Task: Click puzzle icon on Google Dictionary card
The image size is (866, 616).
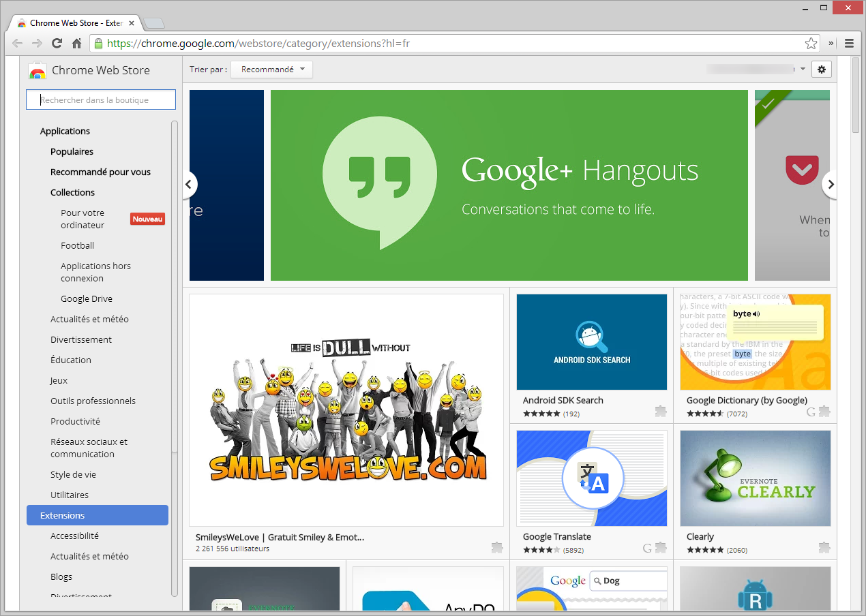Action: (824, 412)
